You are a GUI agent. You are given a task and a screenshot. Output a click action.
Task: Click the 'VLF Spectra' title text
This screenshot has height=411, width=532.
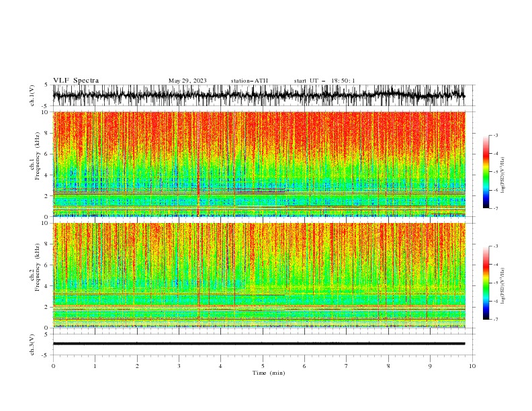coord(76,81)
